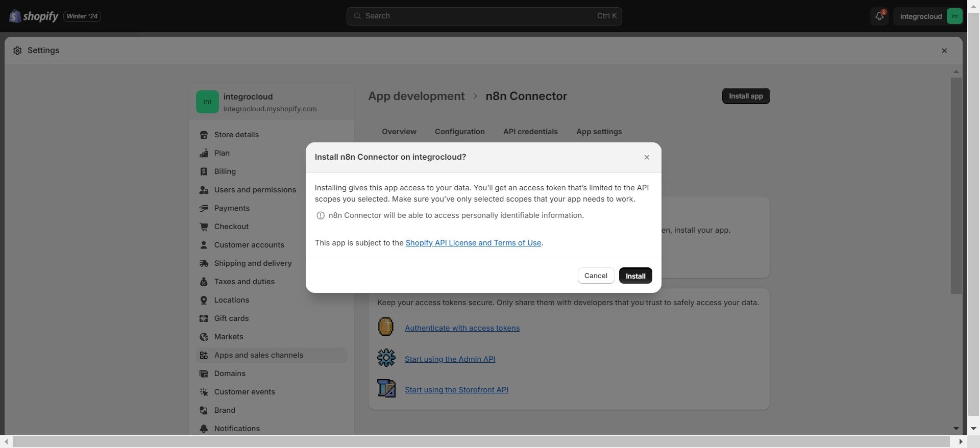The width and height of the screenshot is (980, 448).
Task: Click the Markets globe icon
Action: [x=204, y=337]
